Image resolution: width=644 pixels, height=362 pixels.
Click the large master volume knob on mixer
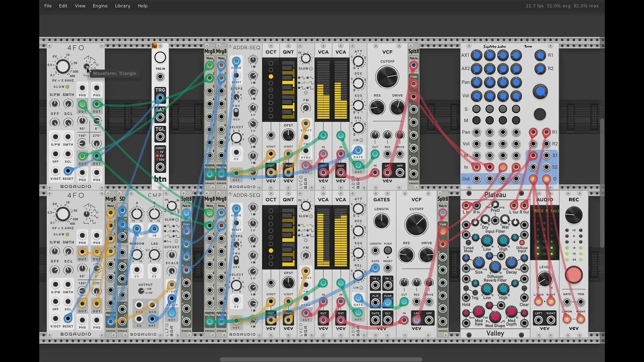click(540, 92)
